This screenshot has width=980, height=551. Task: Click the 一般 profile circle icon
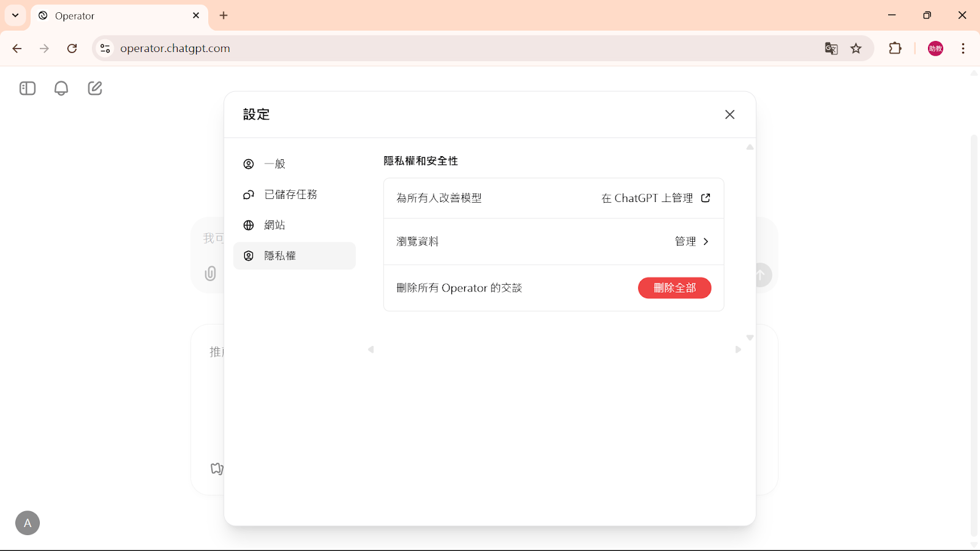[249, 164]
